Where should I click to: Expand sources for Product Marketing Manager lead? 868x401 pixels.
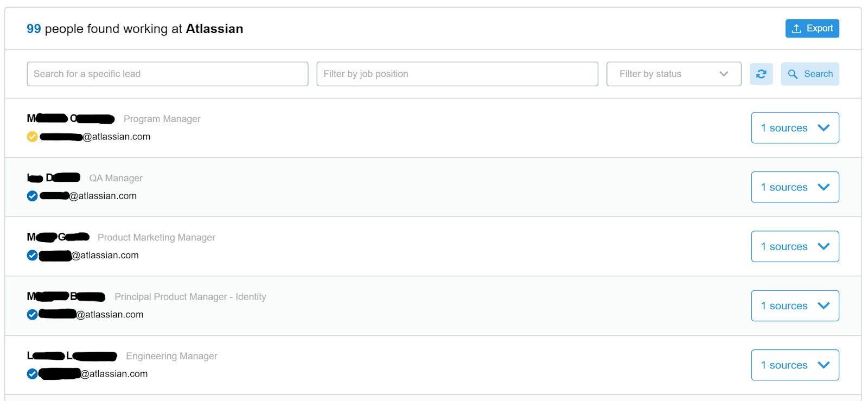(794, 246)
